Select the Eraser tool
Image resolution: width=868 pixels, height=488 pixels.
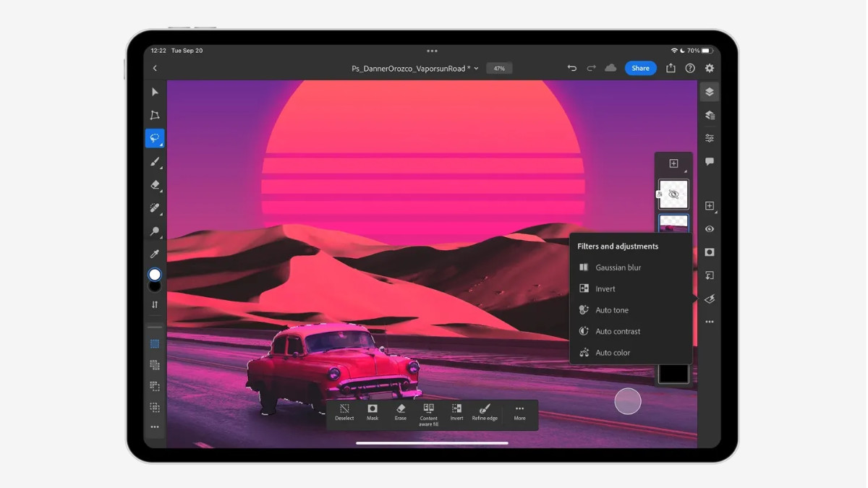point(154,186)
